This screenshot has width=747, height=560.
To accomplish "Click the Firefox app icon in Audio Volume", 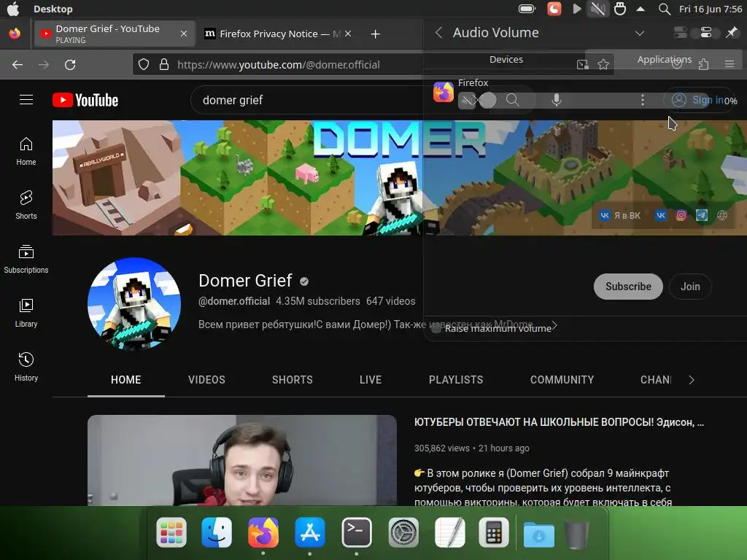I will coord(443,91).
